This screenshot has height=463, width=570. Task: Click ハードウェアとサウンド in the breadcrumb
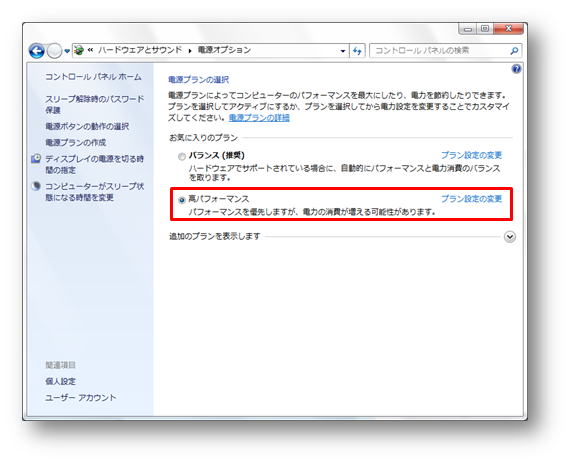click(140, 50)
